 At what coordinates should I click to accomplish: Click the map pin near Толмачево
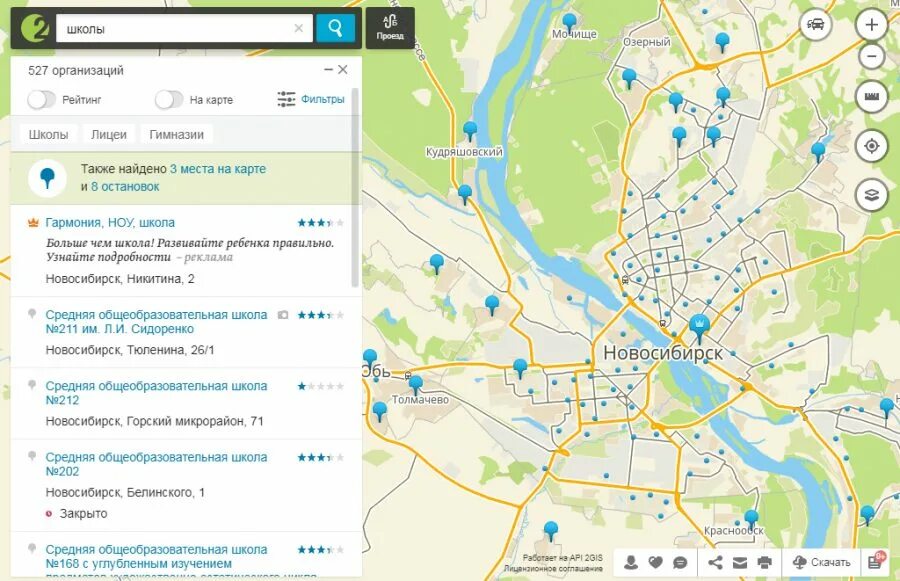pyautogui.click(x=415, y=385)
